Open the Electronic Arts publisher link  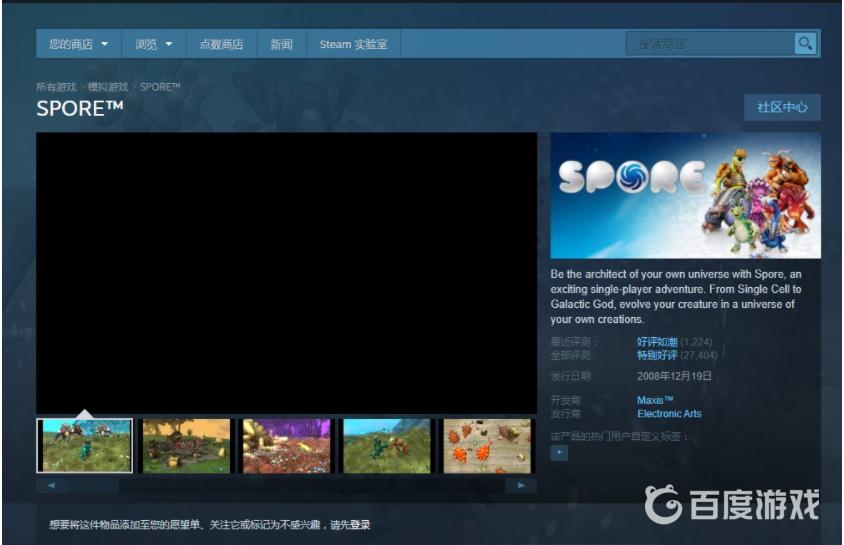669,414
